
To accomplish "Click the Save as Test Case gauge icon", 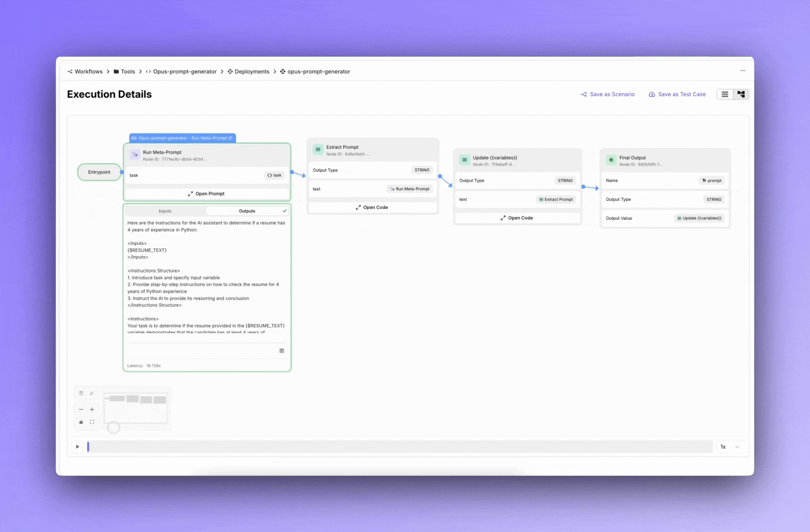I will pyautogui.click(x=652, y=95).
